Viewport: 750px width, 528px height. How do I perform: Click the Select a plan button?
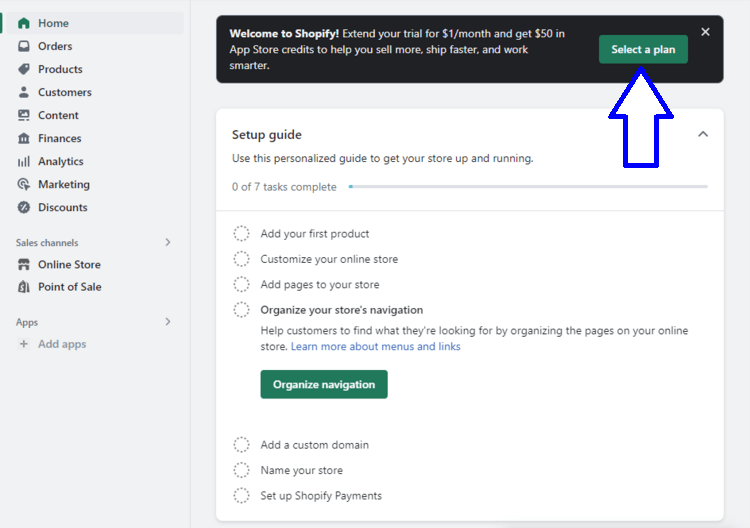point(643,49)
